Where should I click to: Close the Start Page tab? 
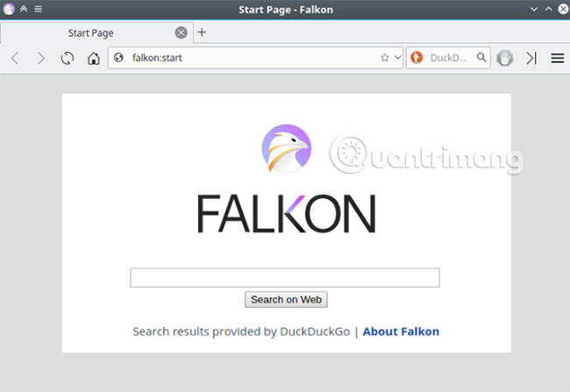(x=181, y=32)
